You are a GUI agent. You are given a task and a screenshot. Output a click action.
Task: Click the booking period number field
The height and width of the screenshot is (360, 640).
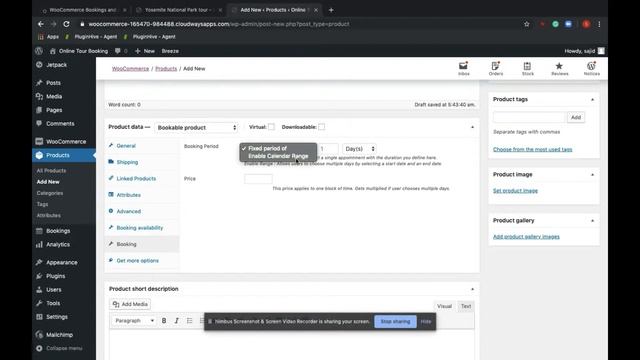click(x=329, y=149)
